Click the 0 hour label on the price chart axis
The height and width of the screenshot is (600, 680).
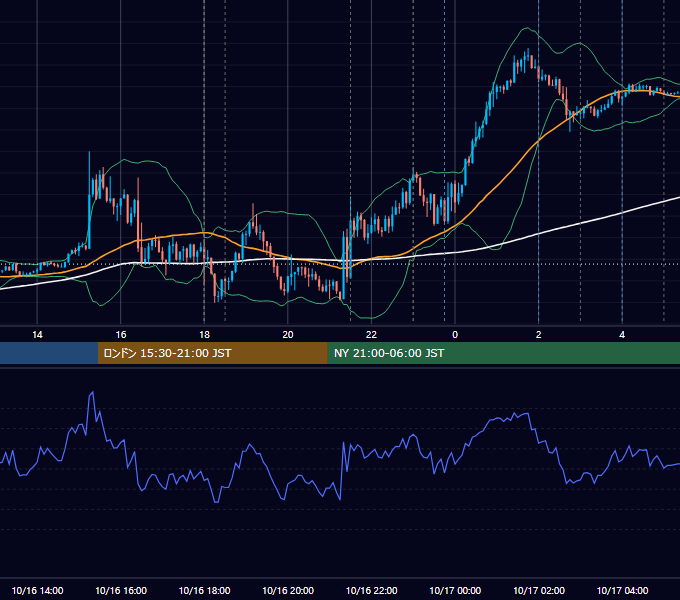click(x=455, y=335)
